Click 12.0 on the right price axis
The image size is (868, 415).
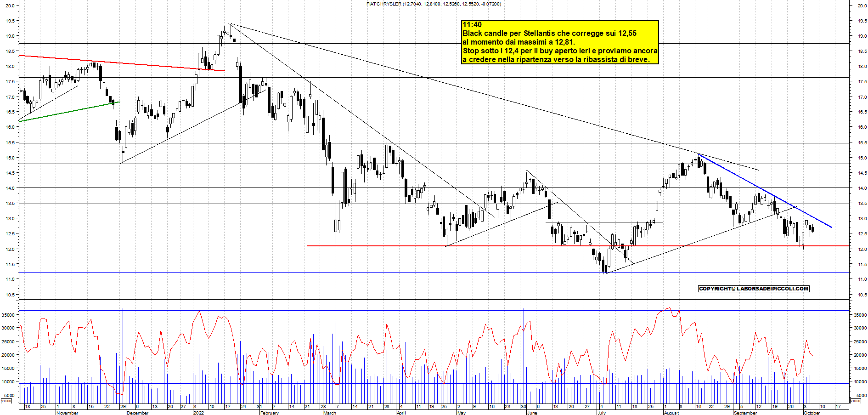pos(862,249)
